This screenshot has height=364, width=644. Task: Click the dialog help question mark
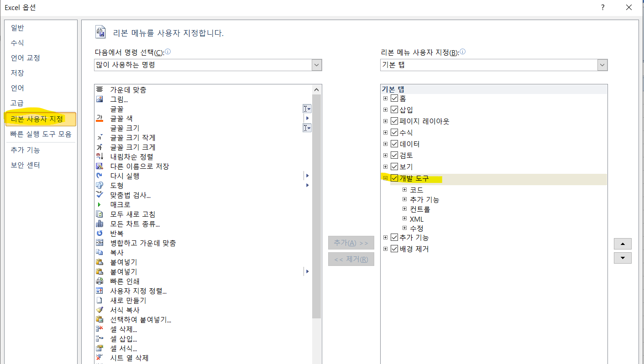coord(603,7)
